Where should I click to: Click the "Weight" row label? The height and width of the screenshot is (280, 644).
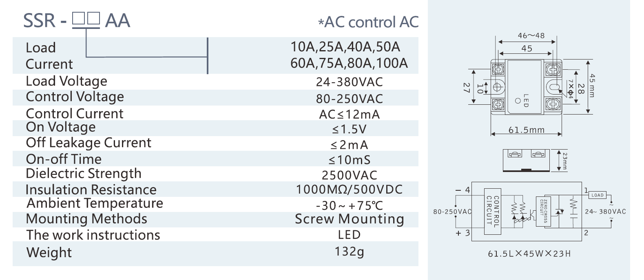49,252
